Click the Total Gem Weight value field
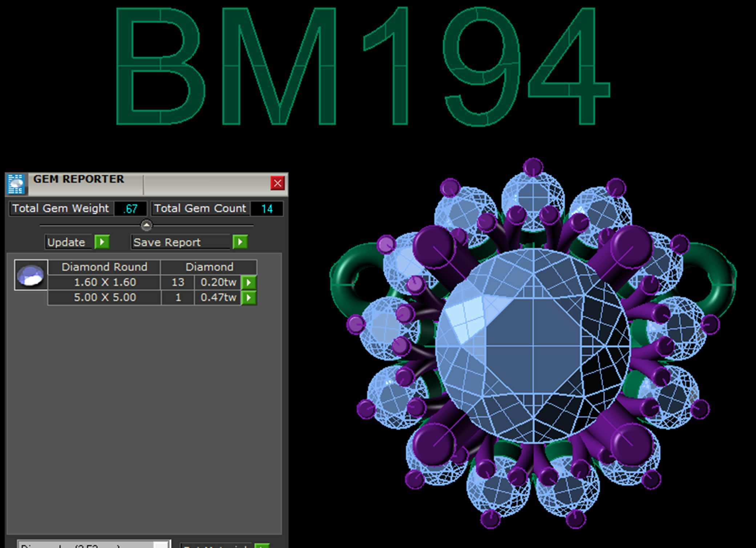This screenshot has height=548, width=756. coord(130,209)
